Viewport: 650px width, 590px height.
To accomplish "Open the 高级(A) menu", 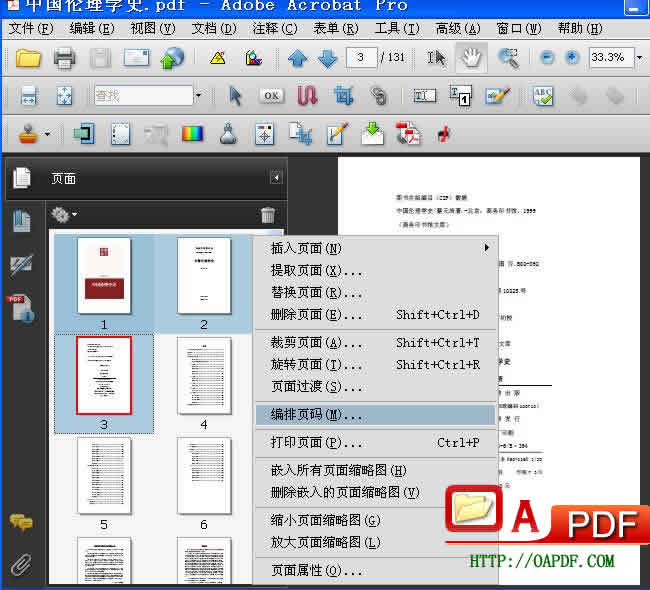I will [x=458, y=29].
